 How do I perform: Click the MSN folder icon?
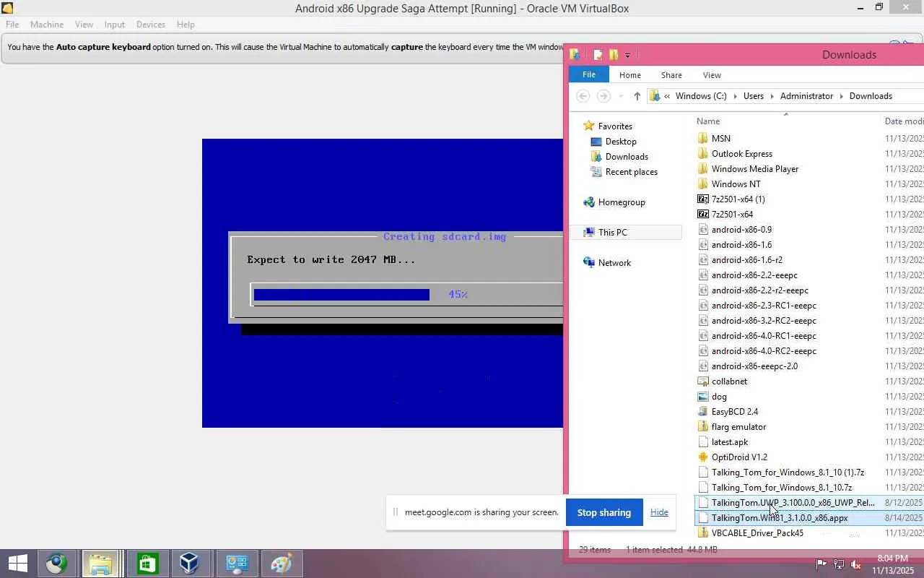pos(703,138)
